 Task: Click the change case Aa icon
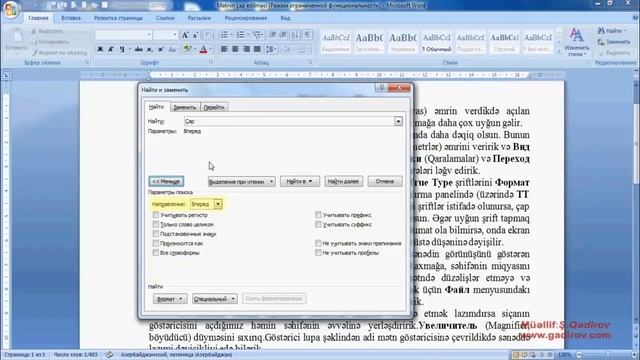(172, 49)
